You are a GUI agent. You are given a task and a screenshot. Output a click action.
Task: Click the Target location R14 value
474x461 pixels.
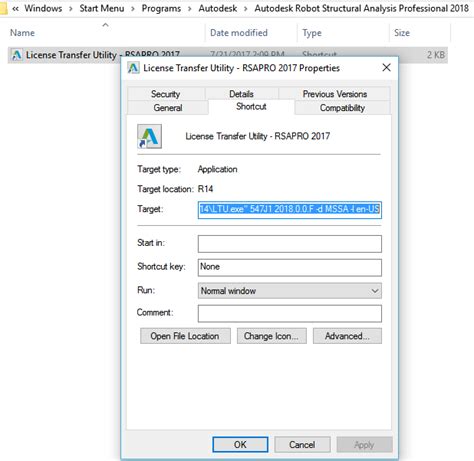(205, 189)
